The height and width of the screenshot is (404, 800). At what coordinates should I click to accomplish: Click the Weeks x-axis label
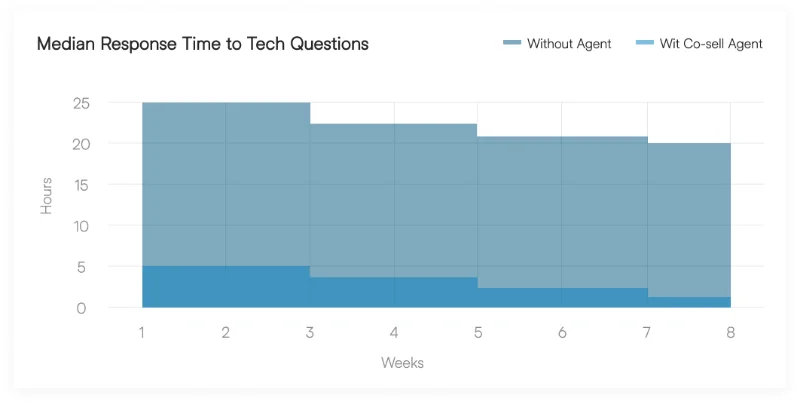pos(402,362)
